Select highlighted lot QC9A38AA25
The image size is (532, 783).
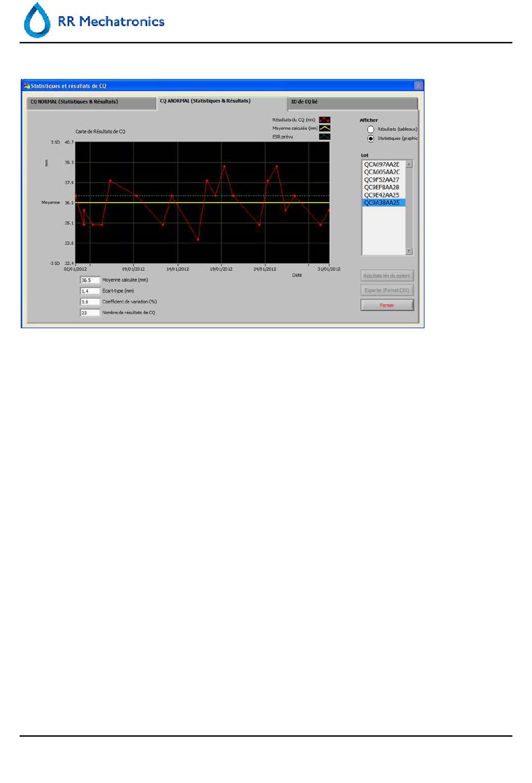[384, 203]
